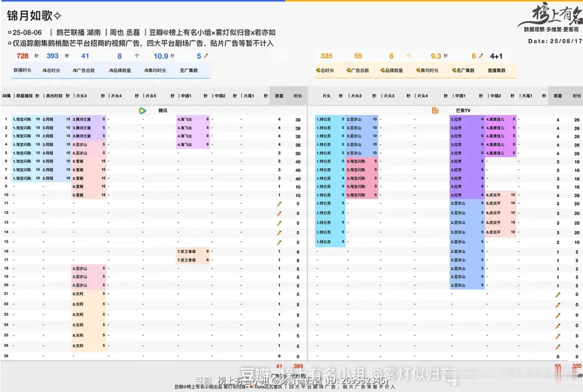This screenshot has height=392, width=583.
Task: Click the carrot icon in Mango episode 23 row
Action: (558, 316)
